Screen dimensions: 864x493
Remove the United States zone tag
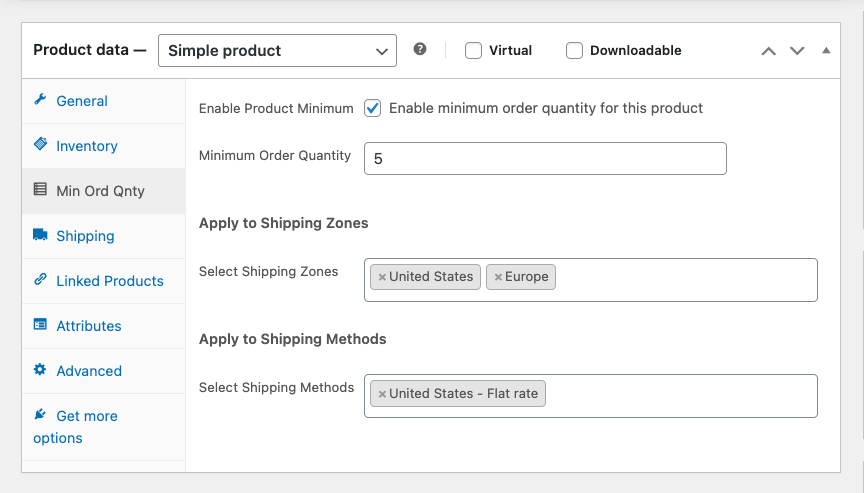pos(382,277)
